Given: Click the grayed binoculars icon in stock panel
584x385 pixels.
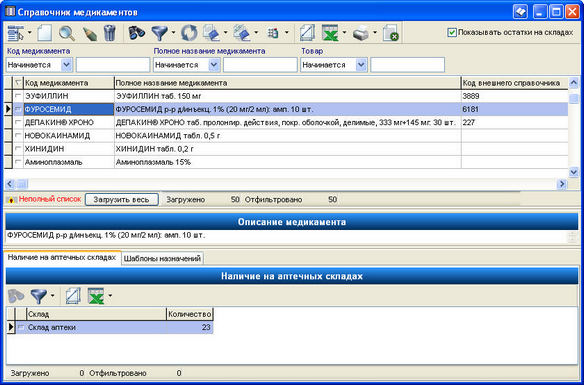Looking at the screenshot, I should point(16,296).
